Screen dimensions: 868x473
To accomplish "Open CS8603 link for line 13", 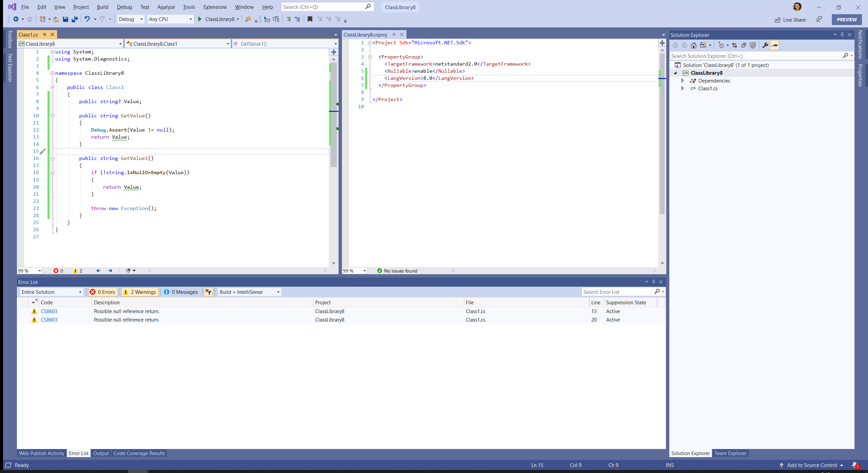I will 49,311.
